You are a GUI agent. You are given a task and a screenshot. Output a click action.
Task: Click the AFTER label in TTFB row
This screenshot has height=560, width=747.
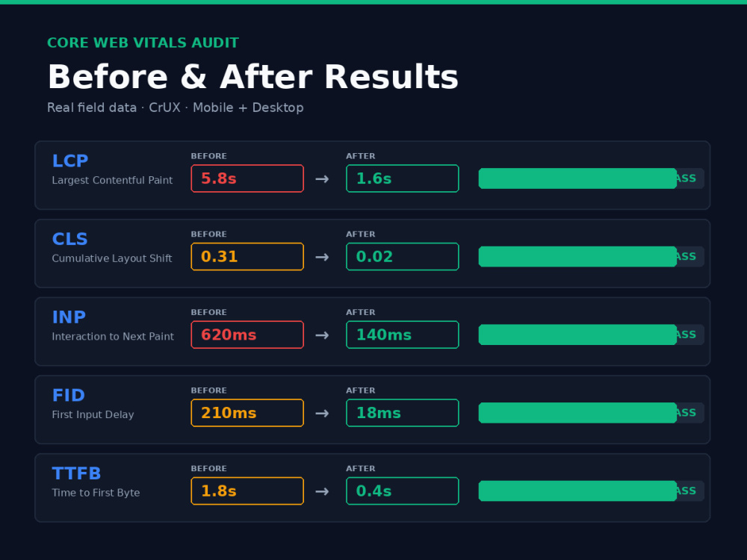(x=361, y=469)
